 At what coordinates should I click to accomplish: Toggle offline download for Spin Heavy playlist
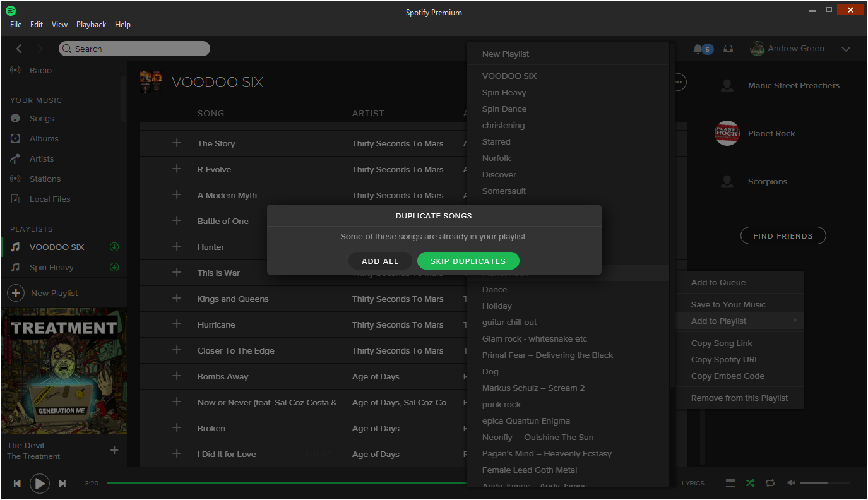pos(114,267)
